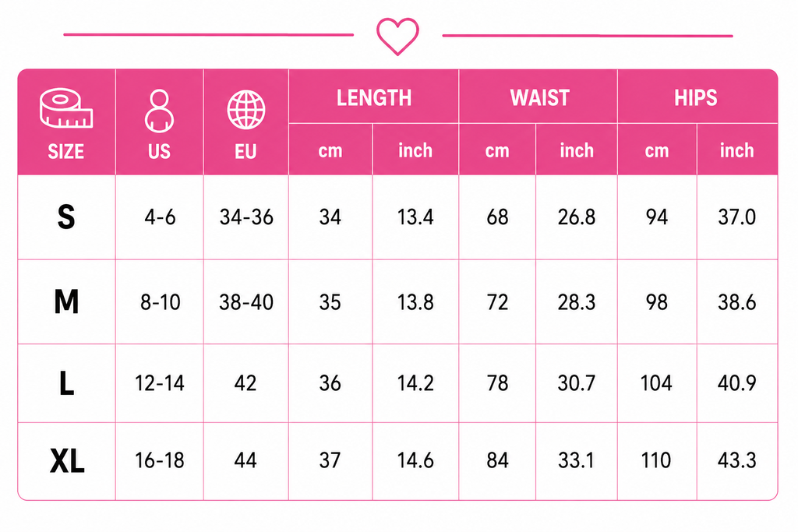Click the size XL row label
Viewport: 798px width, 532px height.
[x=67, y=461]
